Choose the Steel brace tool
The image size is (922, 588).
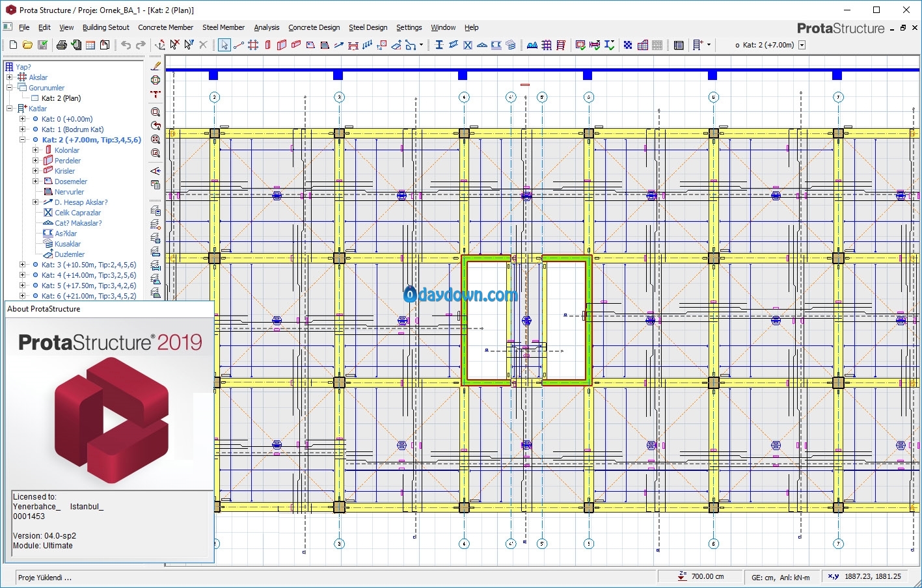click(x=468, y=45)
